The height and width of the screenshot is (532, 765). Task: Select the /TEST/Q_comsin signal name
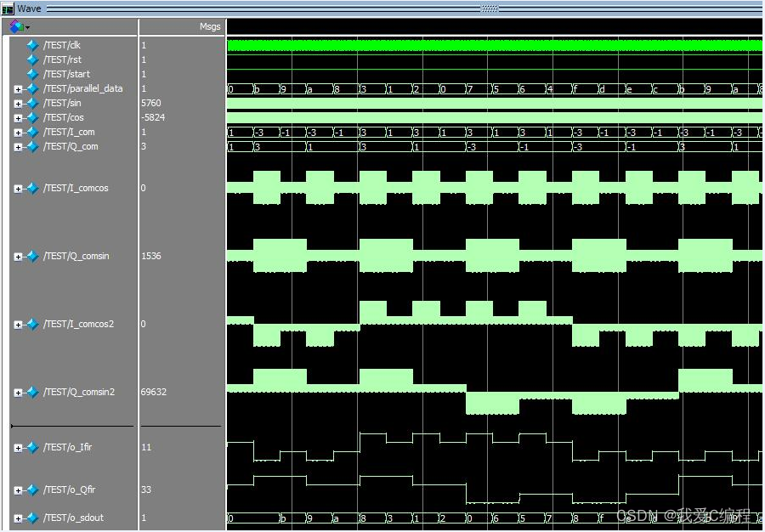pos(76,256)
